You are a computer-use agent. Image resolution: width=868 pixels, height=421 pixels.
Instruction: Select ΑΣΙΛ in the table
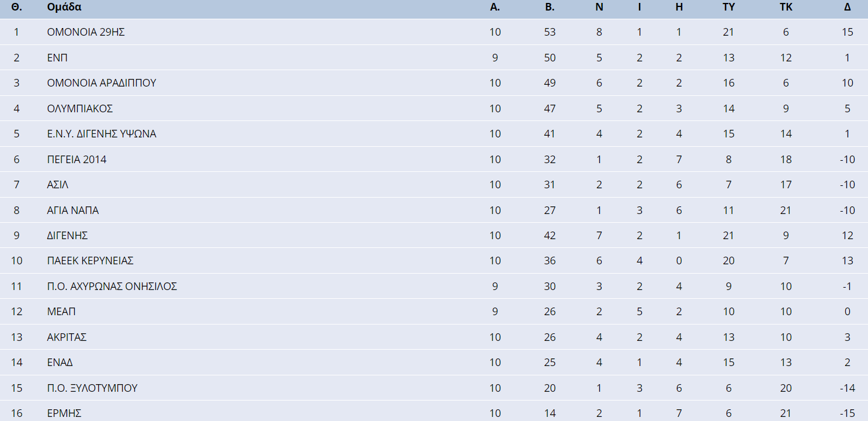(x=58, y=185)
